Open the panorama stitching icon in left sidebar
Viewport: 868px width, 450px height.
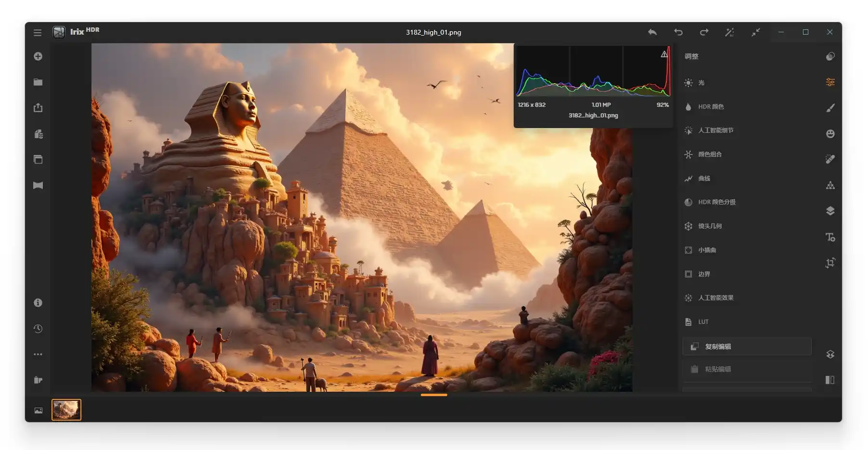click(38, 185)
